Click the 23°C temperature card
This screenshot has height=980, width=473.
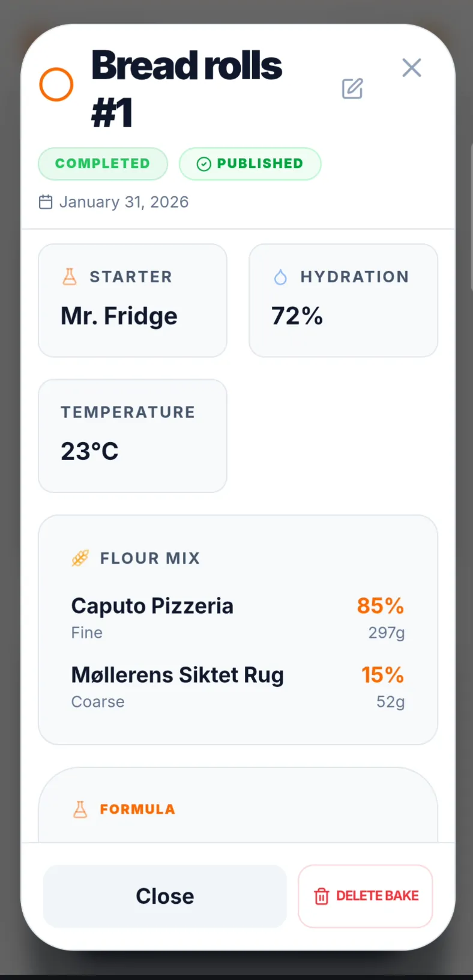133,435
